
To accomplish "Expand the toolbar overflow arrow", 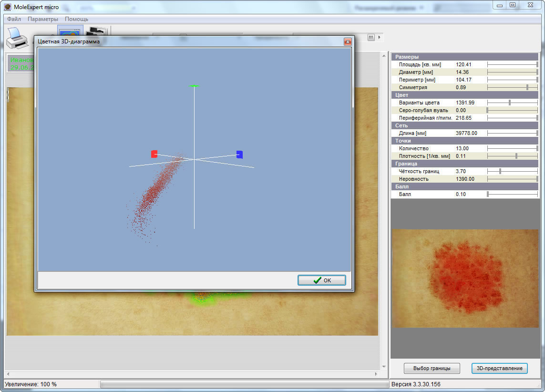I will (x=380, y=38).
